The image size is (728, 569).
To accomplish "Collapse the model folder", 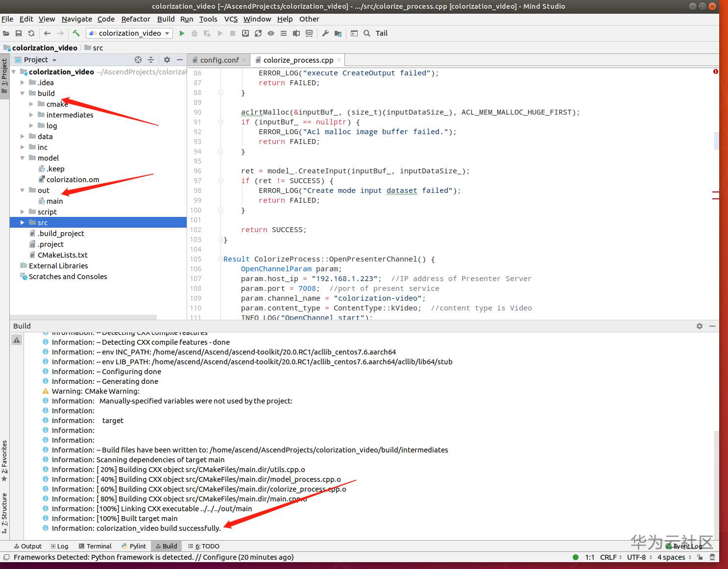I will click(23, 158).
